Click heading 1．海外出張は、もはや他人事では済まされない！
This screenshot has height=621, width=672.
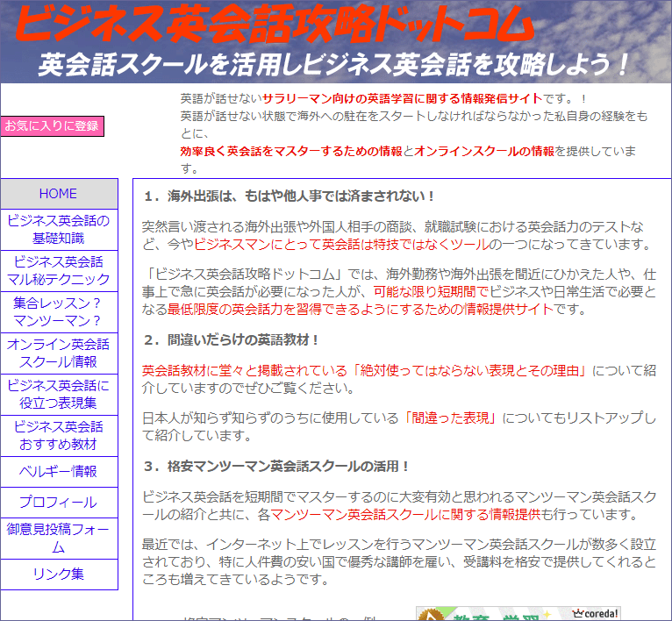[x=290, y=196]
